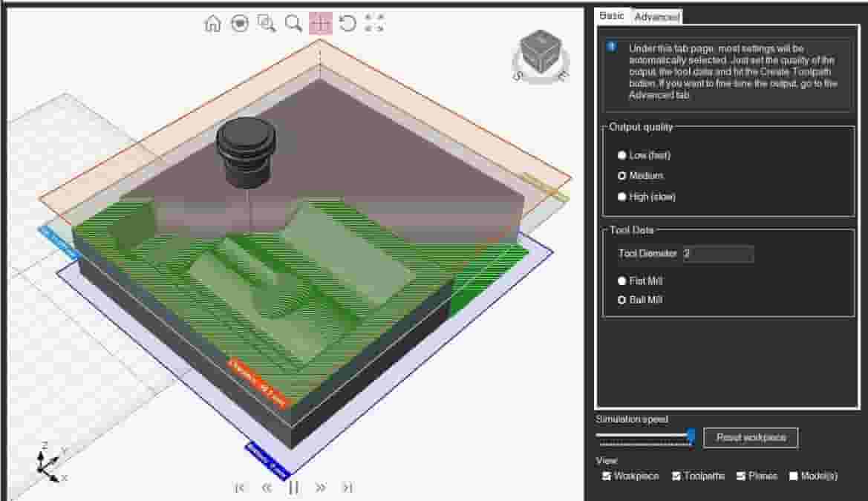Click the Reset workpiece button

tap(751, 437)
